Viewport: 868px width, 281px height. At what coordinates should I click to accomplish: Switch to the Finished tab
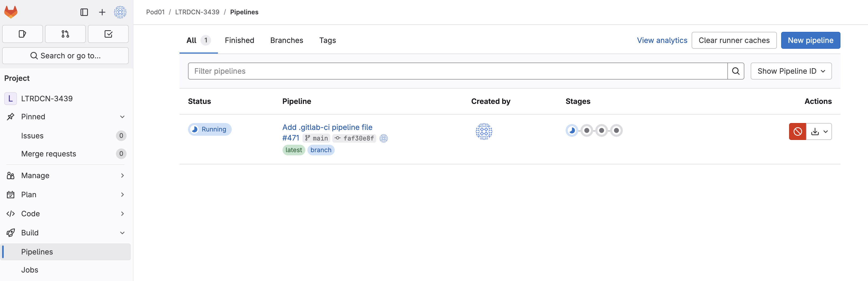(x=239, y=41)
